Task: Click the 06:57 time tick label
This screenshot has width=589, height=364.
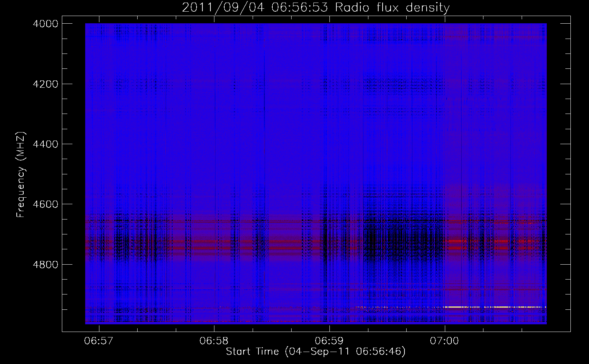Action: pyautogui.click(x=99, y=341)
